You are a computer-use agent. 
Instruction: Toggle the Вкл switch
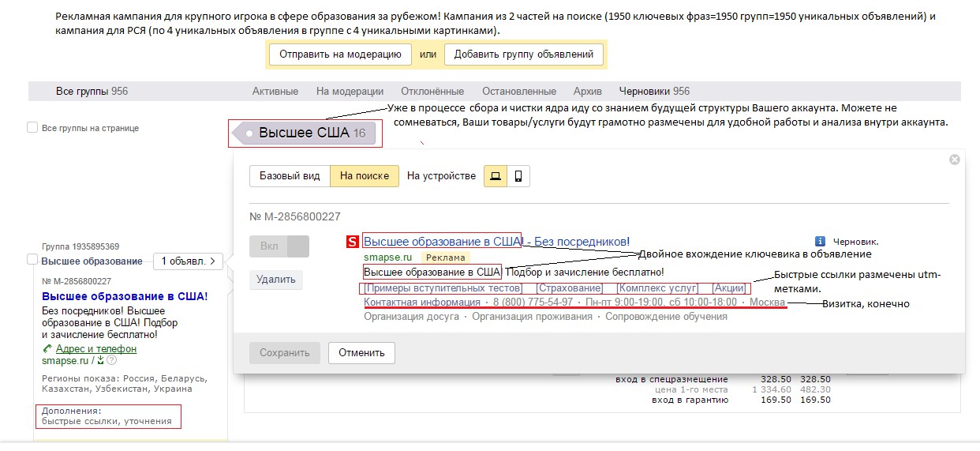tap(279, 246)
